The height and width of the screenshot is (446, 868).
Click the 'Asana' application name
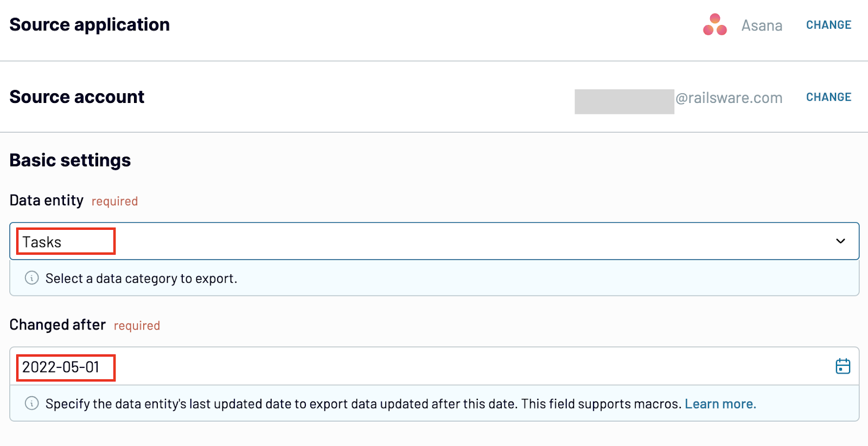click(762, 25)
